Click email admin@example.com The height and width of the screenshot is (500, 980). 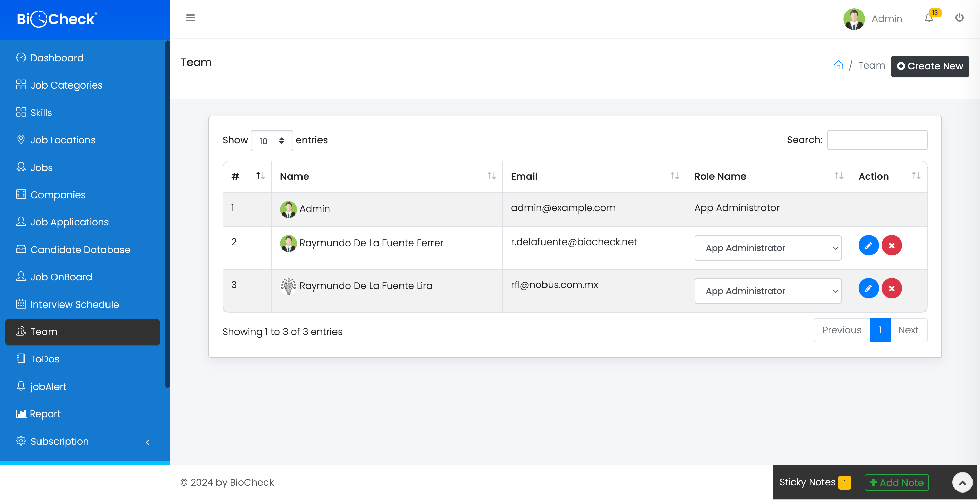tap(563, 208)
